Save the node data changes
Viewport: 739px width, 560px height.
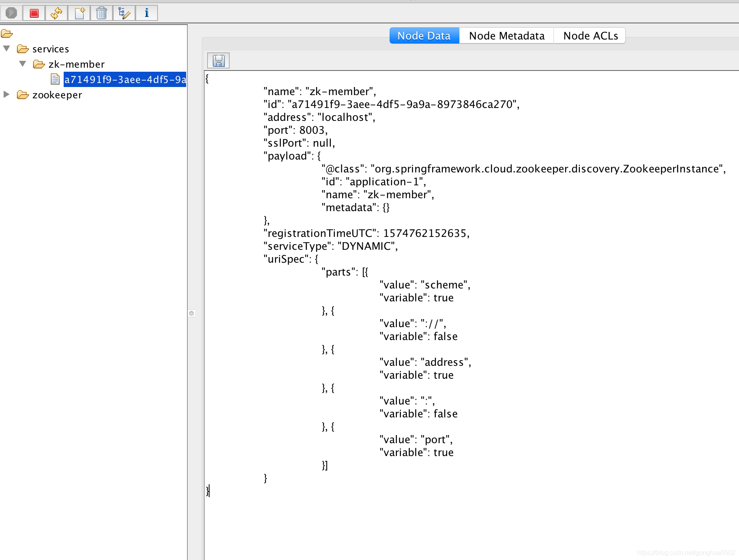(218, 60)
